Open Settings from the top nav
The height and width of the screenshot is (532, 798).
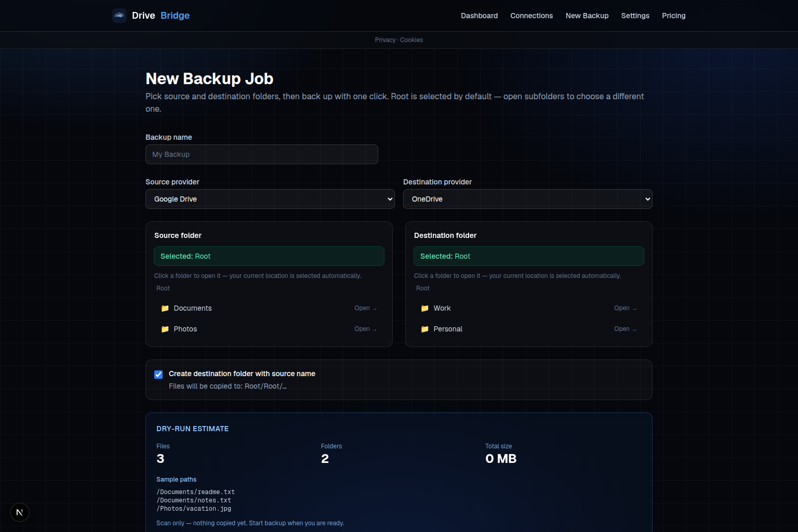635,16
